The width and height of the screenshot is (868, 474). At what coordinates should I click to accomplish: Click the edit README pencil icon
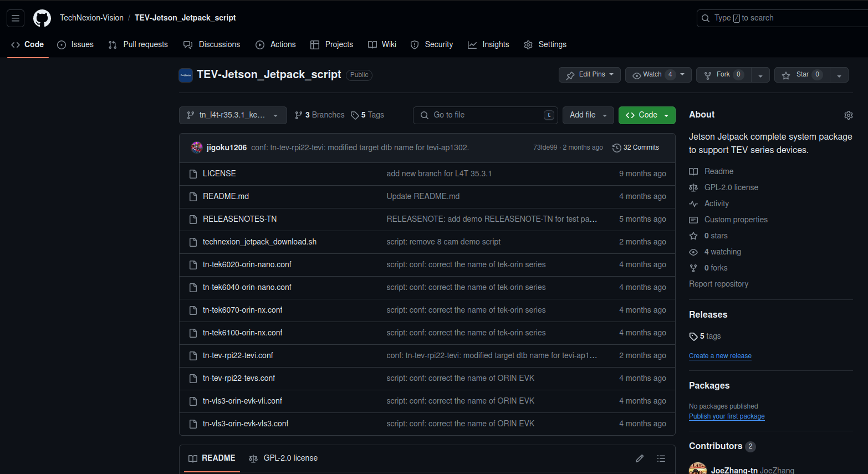[640, 458]
